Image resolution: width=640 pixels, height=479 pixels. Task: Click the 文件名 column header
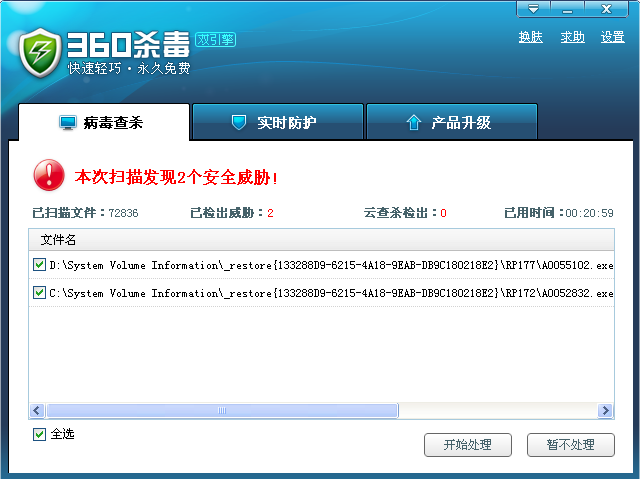coord(322,240)
